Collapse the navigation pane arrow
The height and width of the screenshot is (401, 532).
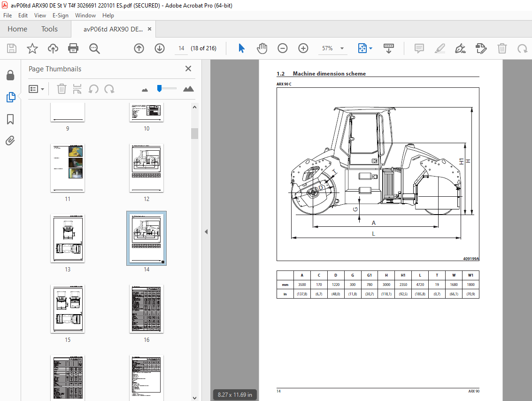click(x=206, y=231)
